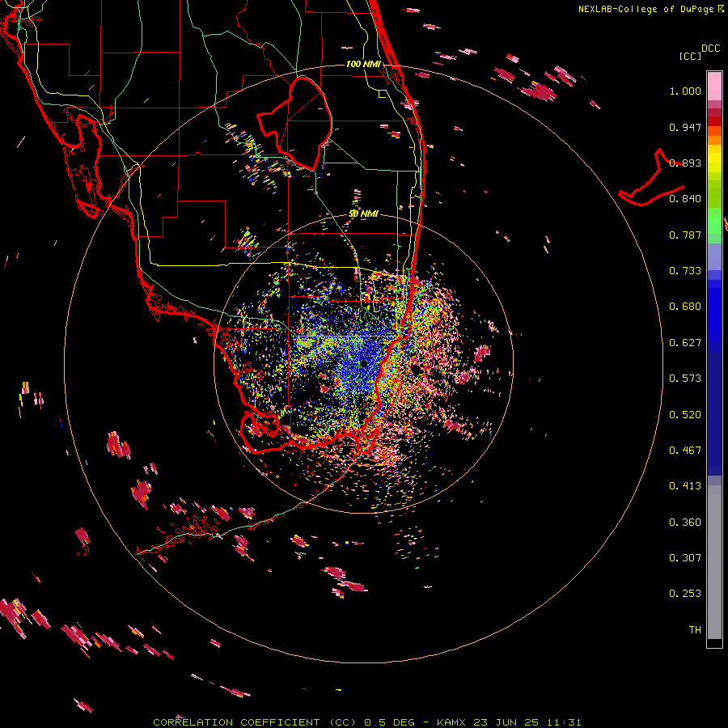Click the 0.413 scale value
This screenshot has width=728, height=728.
[685, 486]
